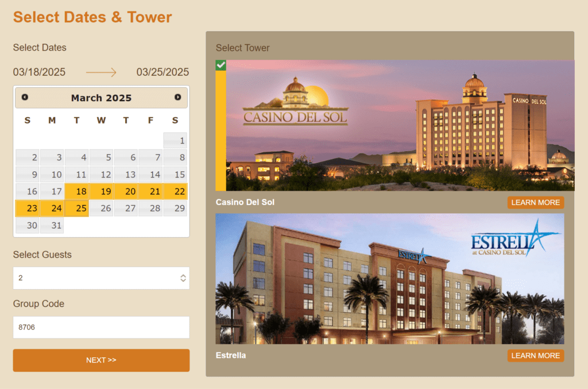The width and height of the screenshot is (588, 389).
Task: Click Learn More for Casino Del Sol
Action: [x=535, y=202]
